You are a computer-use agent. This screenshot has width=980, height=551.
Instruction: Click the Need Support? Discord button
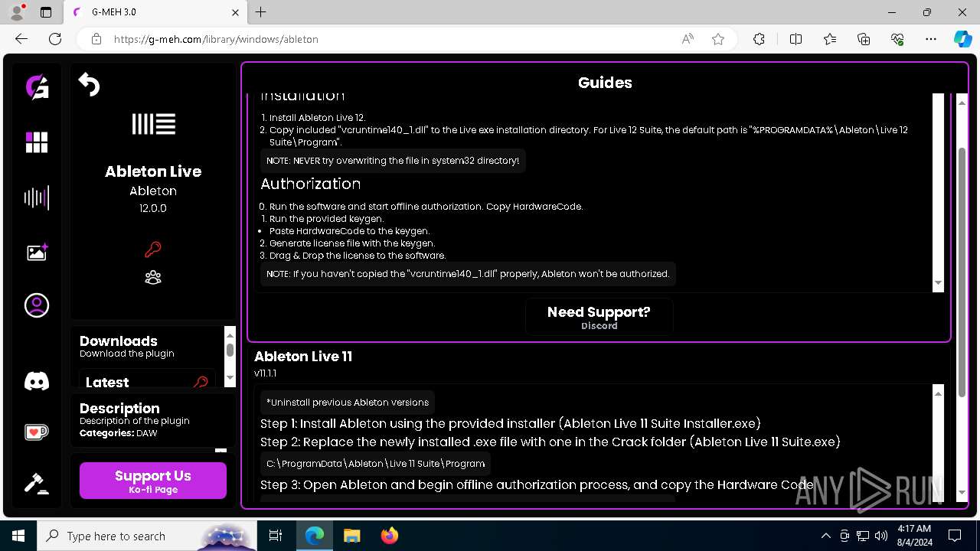pos(599,317)
